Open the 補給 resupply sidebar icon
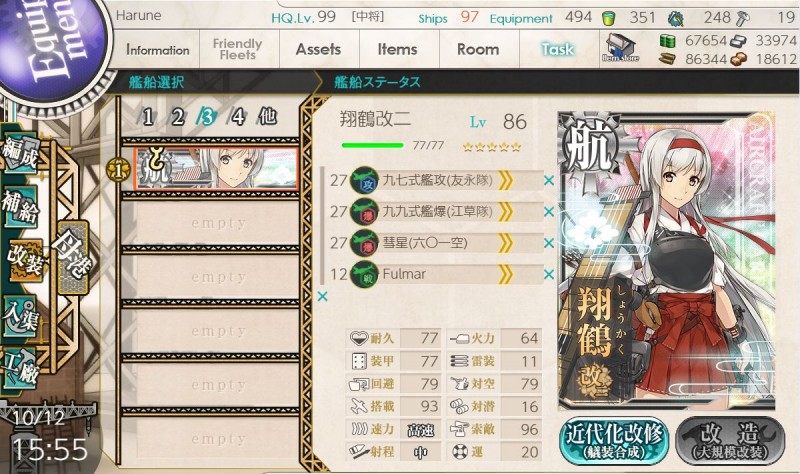This screenshot has height=474, width=800. (x=20, y=207)
